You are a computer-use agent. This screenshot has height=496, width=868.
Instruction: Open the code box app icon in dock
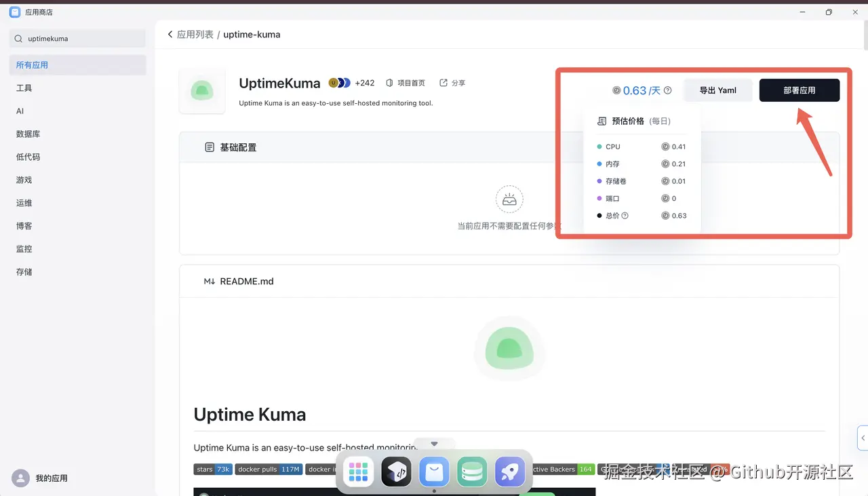tap(396, 472)
